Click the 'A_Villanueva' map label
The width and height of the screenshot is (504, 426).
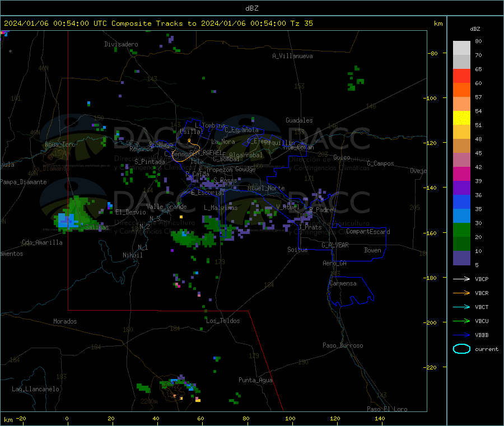tap(292, 56)
